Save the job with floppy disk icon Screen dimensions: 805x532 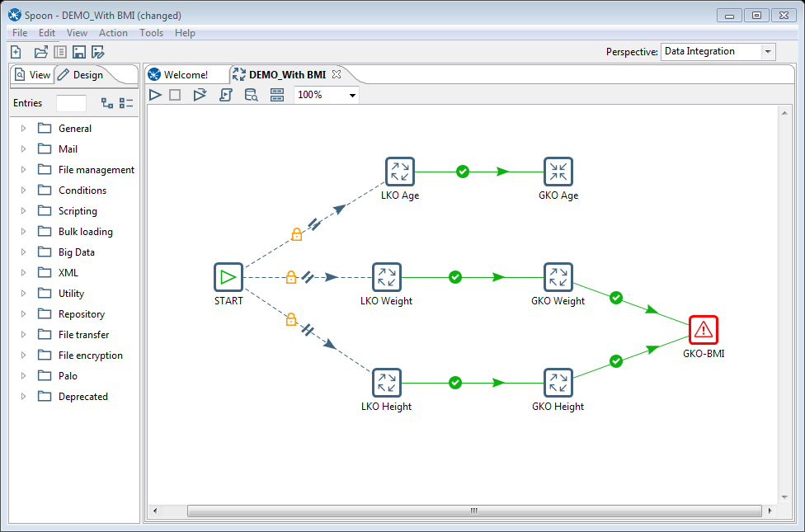(78, 52)
